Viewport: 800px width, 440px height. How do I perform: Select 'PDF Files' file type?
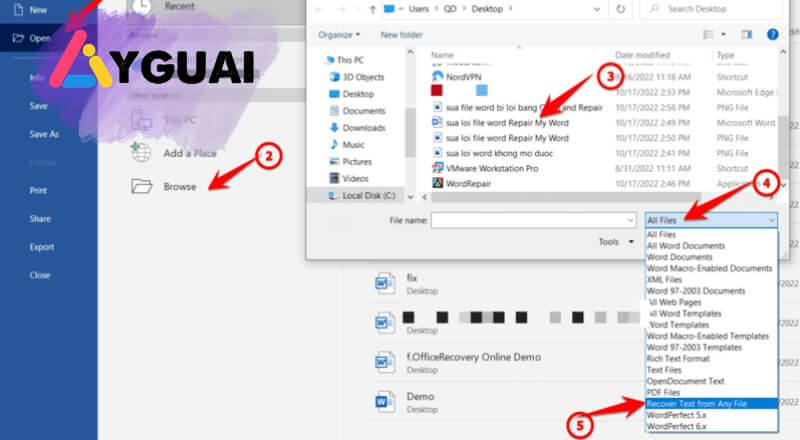[663, 392]
